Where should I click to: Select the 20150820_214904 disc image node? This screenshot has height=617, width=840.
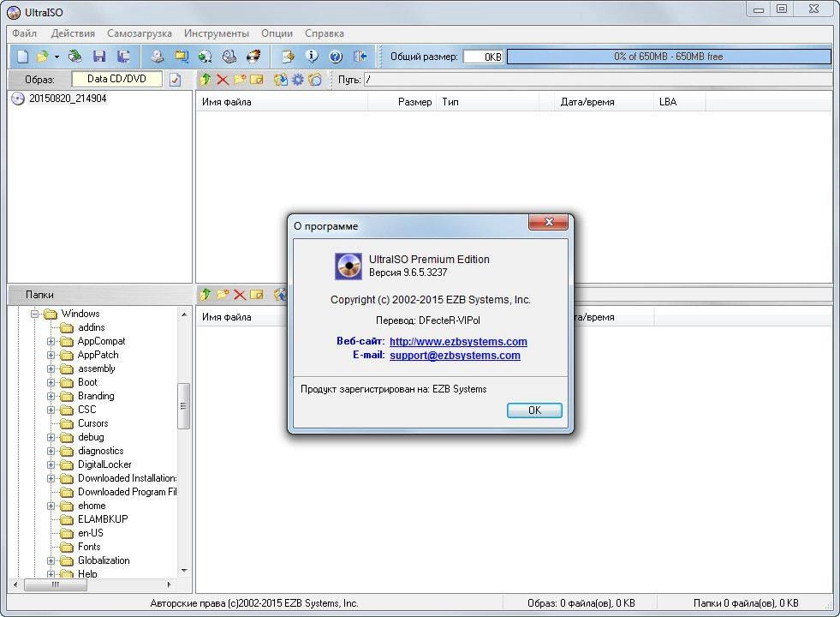tap(68, 99)
